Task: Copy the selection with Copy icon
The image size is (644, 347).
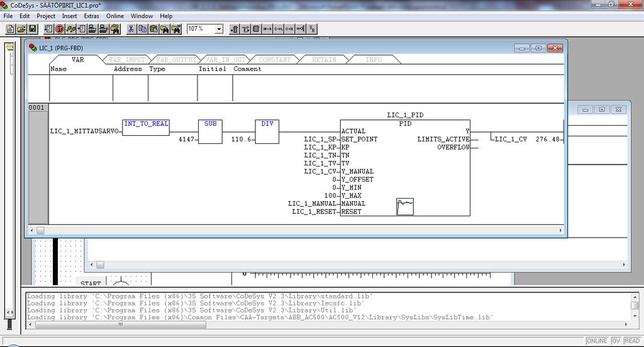Action: (142, 29)
